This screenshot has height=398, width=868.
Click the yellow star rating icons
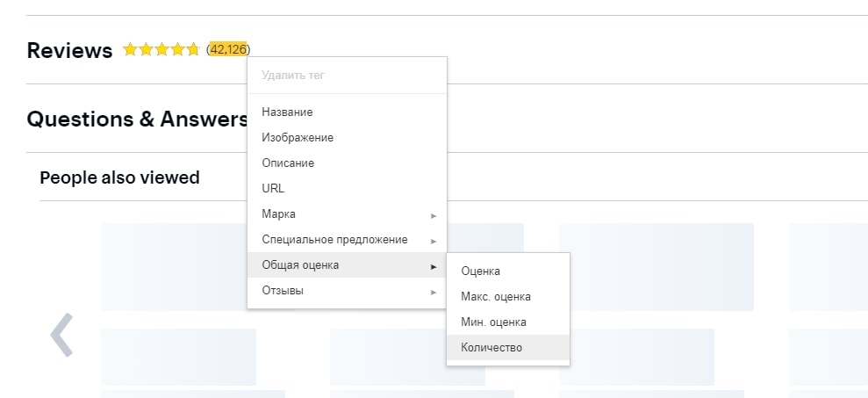(x=161, y=50)
